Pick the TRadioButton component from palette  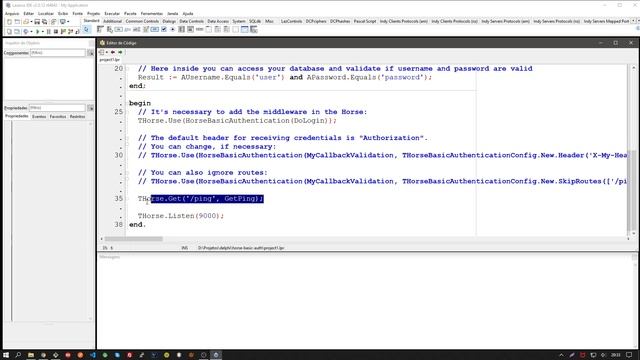coord(172,29)
